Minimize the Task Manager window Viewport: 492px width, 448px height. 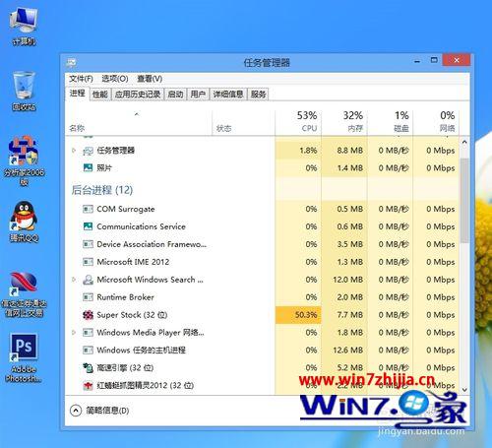[417, 61]
